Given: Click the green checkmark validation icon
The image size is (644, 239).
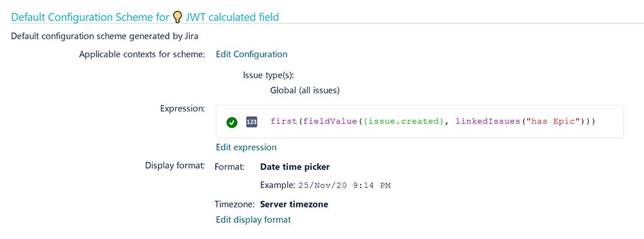Looking at the screenshot, I should (x=232, y=122).
